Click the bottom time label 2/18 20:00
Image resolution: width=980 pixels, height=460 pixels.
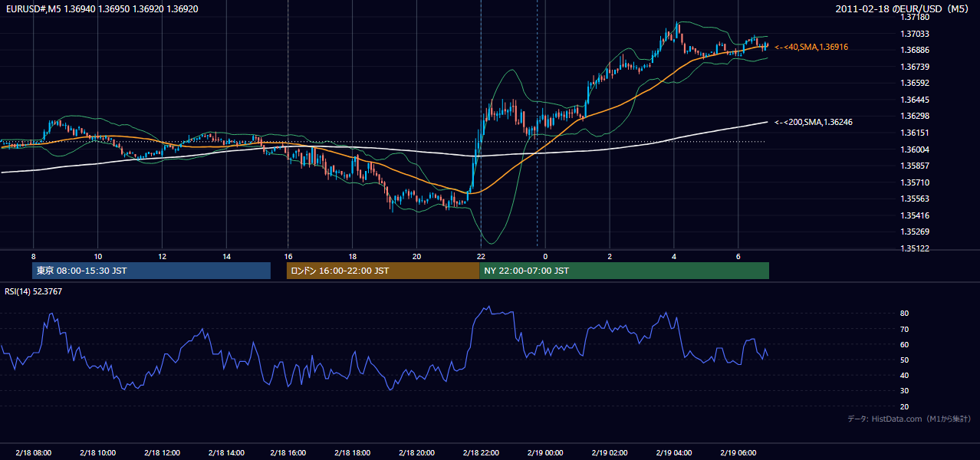coord(416,453)
